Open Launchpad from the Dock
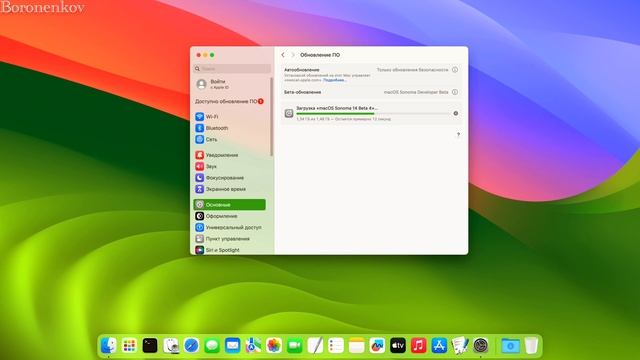640x360 pixels. pos(129,346)
